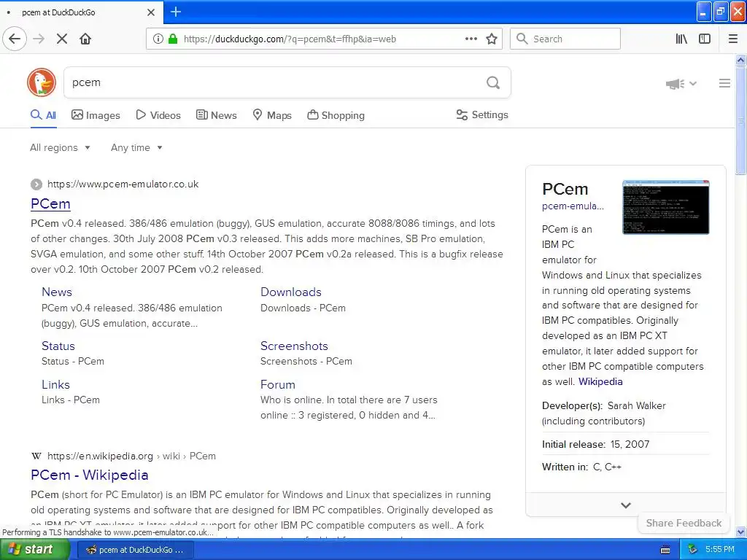Viewport: 747px width, 560px height.
Task: Stop loading the page
Action: [x=62, y=39]
